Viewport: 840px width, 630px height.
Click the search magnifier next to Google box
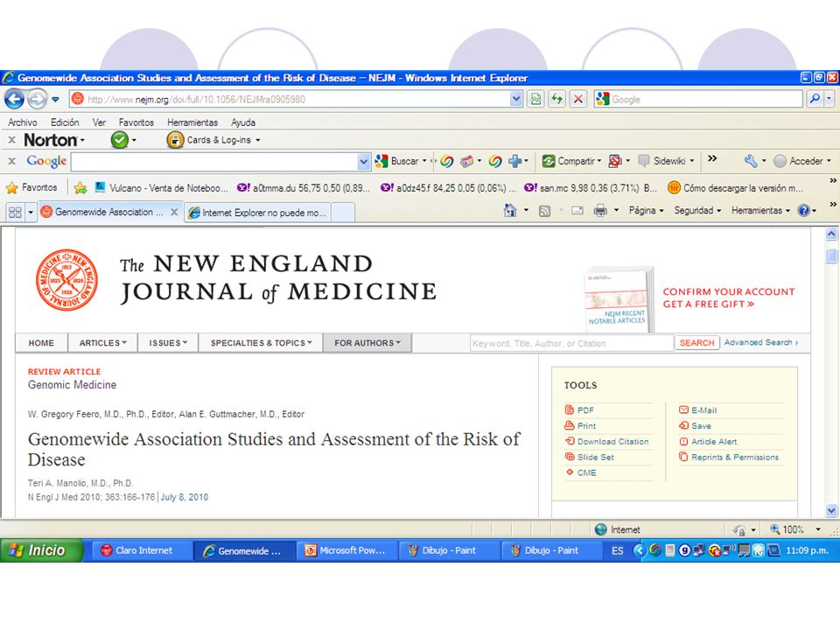815,99
